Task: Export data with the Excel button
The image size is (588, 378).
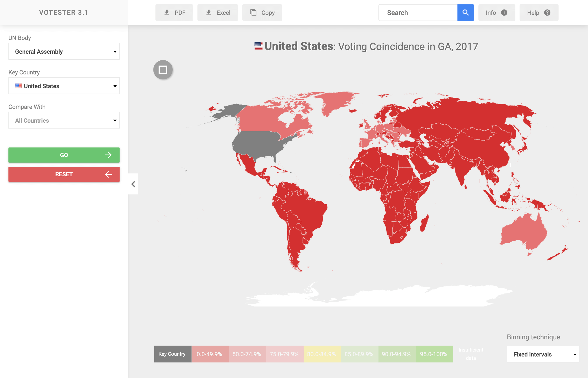Action: pyautogui.click(x=218, y=12)
